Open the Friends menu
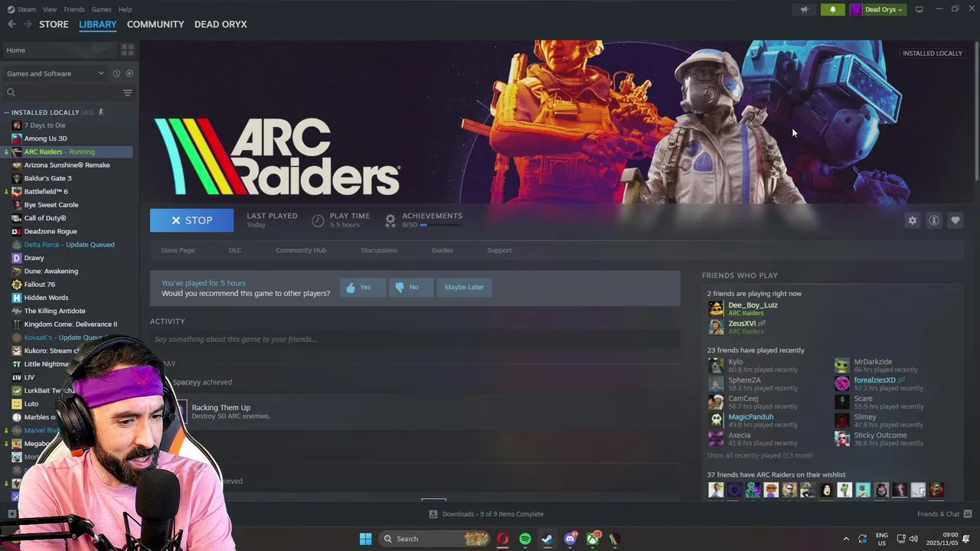Image resolution: width=980 pixels, height=551 pixels. (74, 9)
